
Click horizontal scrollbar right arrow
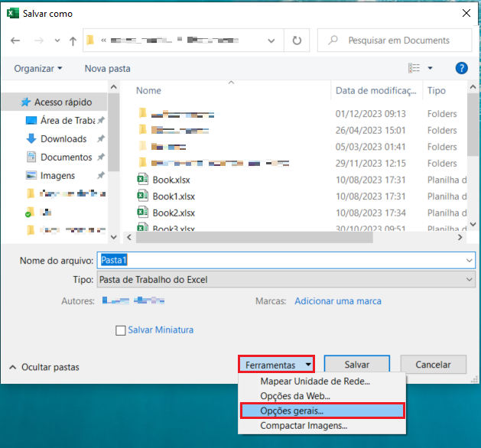click(460, 237)
